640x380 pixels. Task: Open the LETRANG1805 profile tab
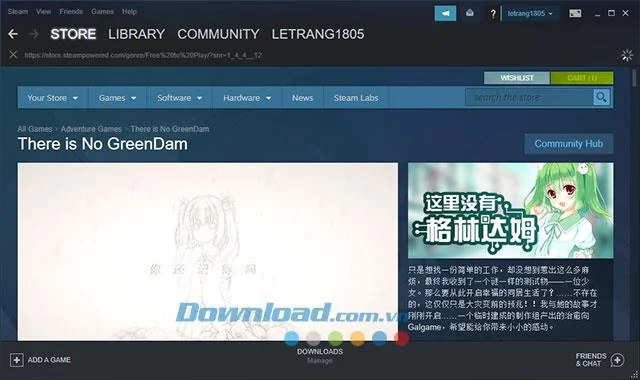318,34
